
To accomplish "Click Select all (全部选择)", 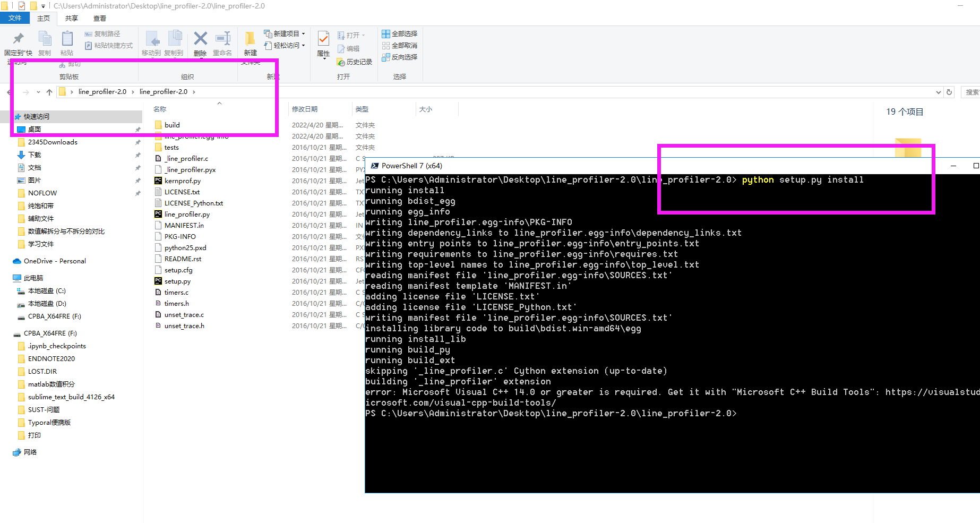I will 400,33.
